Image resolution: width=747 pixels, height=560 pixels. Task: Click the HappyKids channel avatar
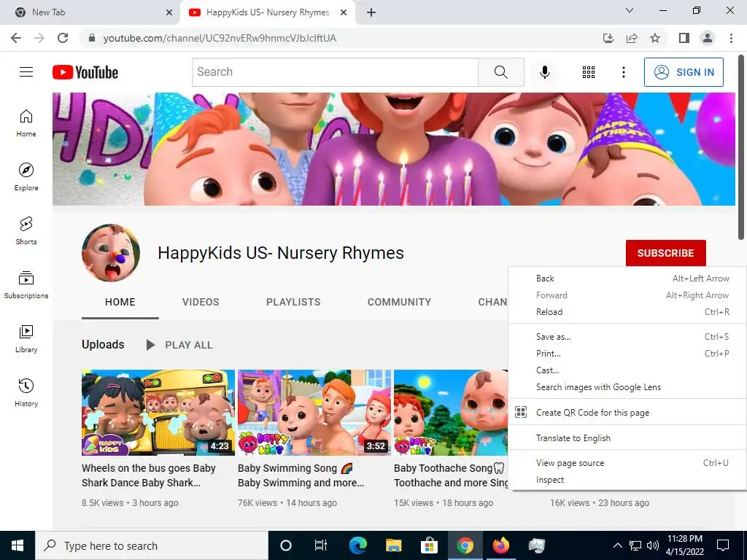tap(111, 253)
